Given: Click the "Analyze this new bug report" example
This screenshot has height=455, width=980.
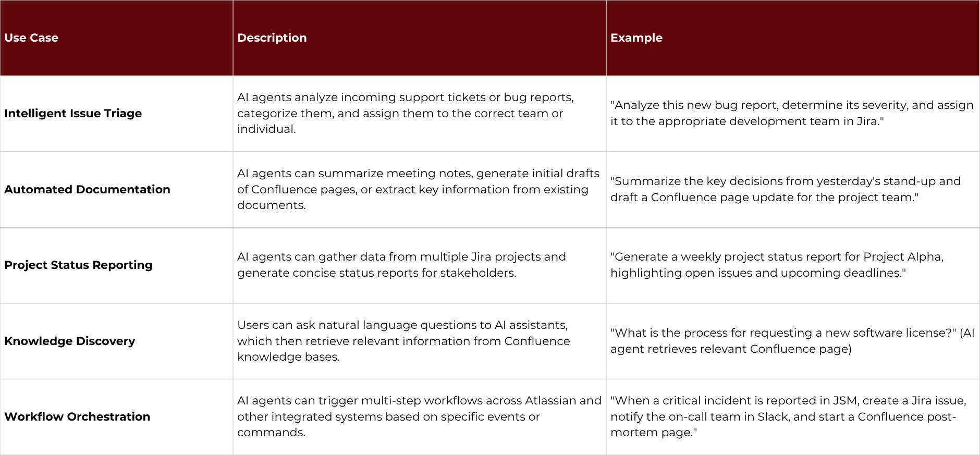Looking at the screenshot, I should point(791,113).
